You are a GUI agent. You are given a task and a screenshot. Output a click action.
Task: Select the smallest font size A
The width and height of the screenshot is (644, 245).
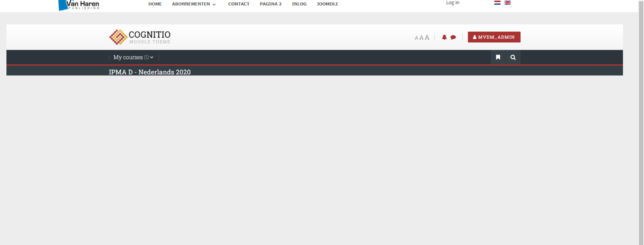(416, 38)
